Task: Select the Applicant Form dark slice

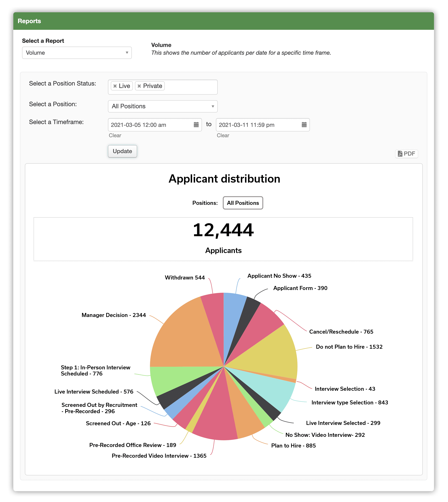Action: point(246,317)
